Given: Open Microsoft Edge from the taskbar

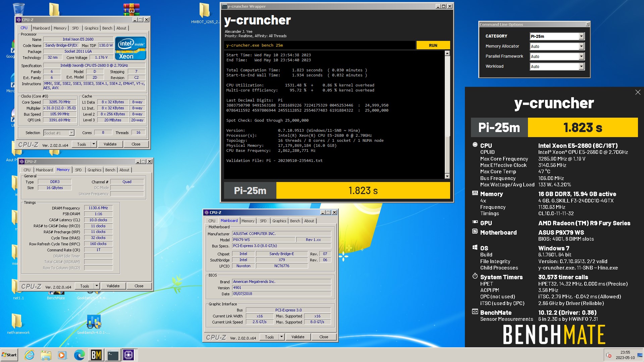Looking at the screenshot, I should (x=79, y=355).
